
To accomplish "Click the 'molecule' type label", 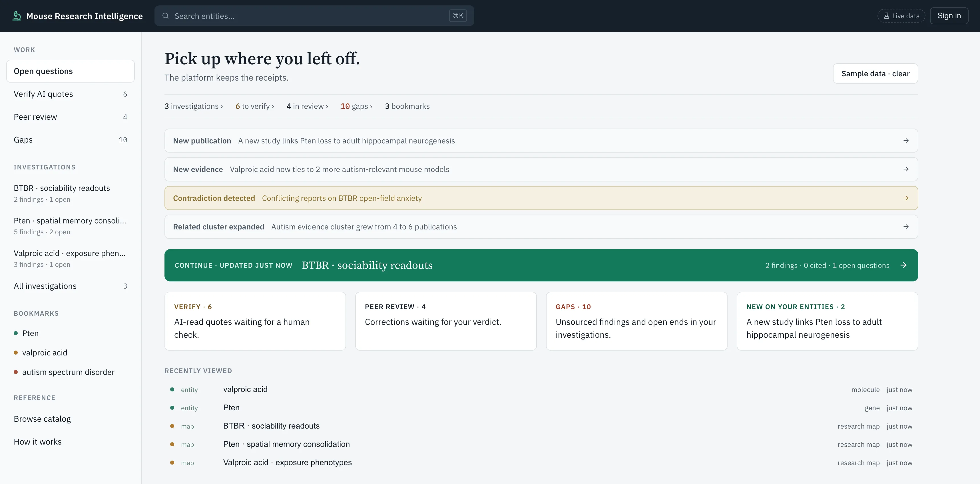I will pos(865,389).
